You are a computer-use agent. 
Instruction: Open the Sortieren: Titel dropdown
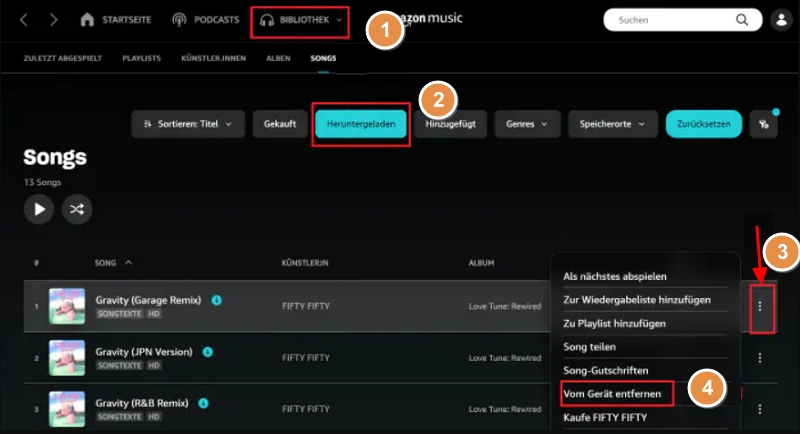pos(188,124)
